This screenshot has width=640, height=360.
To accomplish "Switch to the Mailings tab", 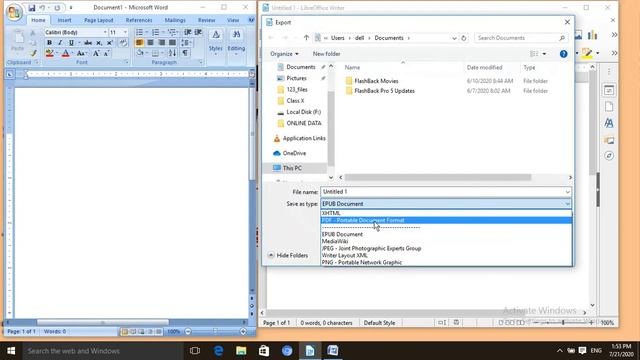I will (175, 20).
